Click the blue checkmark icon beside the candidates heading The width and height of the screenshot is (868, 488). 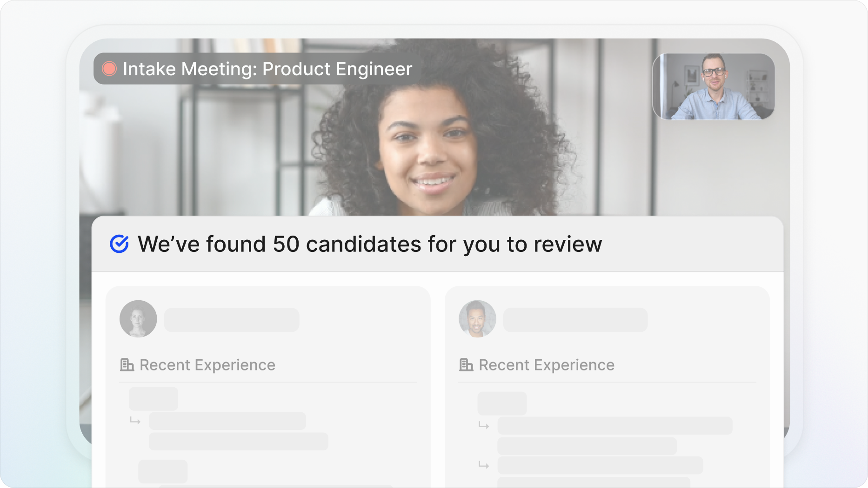119,244
